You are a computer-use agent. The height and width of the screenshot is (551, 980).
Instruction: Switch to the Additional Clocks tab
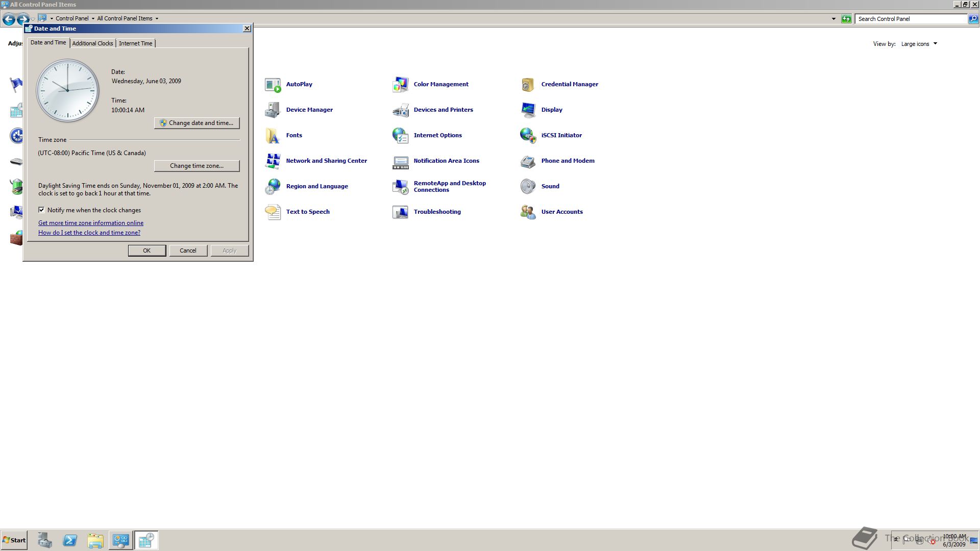click(92, 43)
